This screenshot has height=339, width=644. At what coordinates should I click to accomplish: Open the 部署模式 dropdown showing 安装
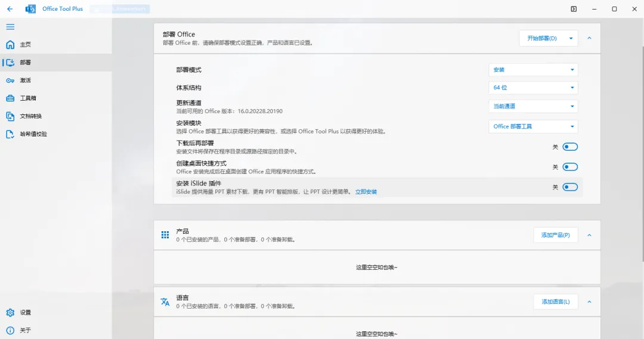click(x=533, y=70)
